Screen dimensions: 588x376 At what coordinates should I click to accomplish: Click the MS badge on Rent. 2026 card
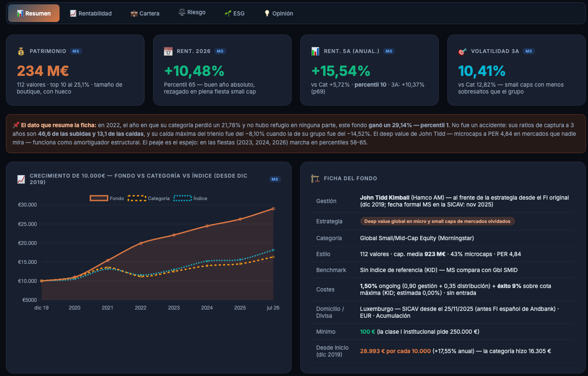(x=220, y=51)
